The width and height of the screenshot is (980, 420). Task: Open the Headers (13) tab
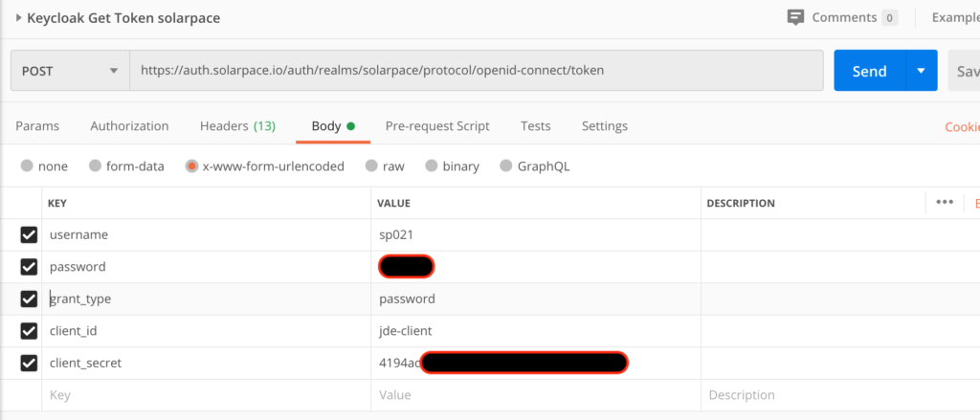click(x=237, y=126)
